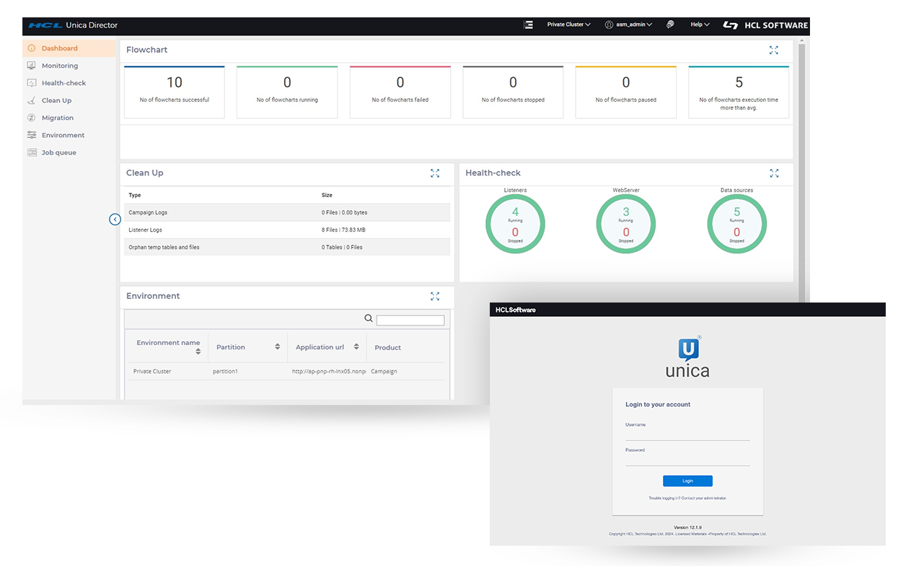Click the Listeners status ring
The width and height of the screenshot is (924, 566).
[x=515, y=225]
